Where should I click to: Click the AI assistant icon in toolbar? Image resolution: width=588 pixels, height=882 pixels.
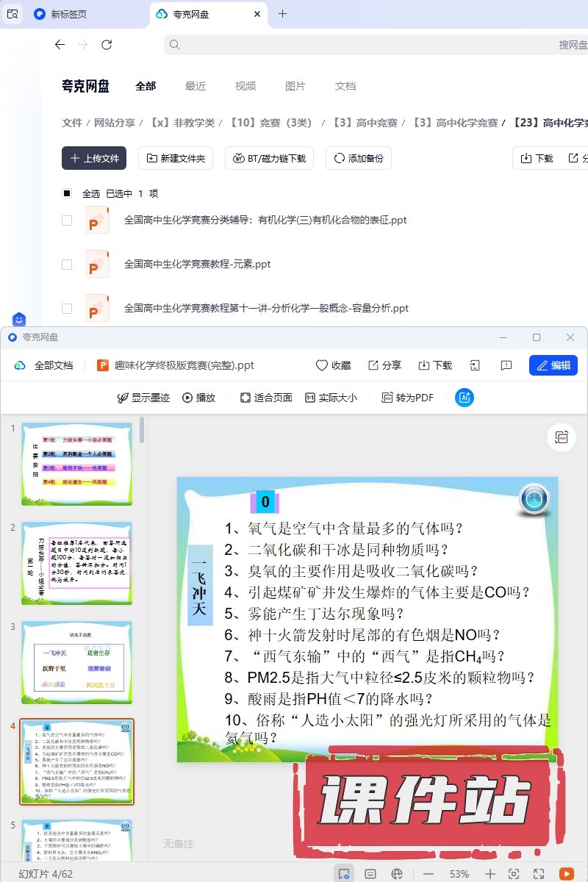[x=465, y=398]
